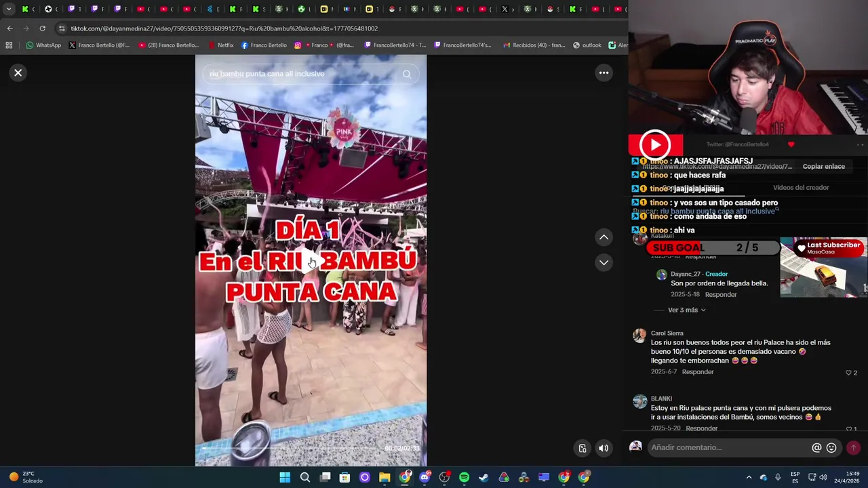This screenshot has height=488, width=868.
Task: Go to the next video with the down arrow
Action: [x=604, y=262]
